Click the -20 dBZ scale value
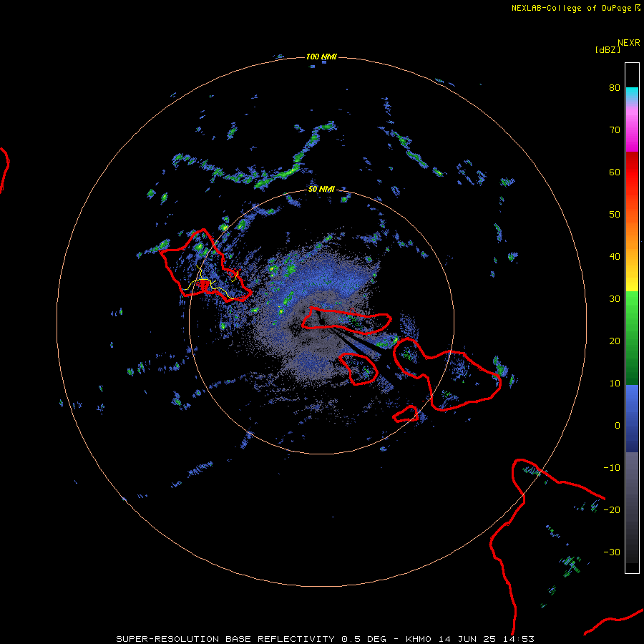Image resolution: width=644 pixels, height=644 pixels. coord(612,510)
